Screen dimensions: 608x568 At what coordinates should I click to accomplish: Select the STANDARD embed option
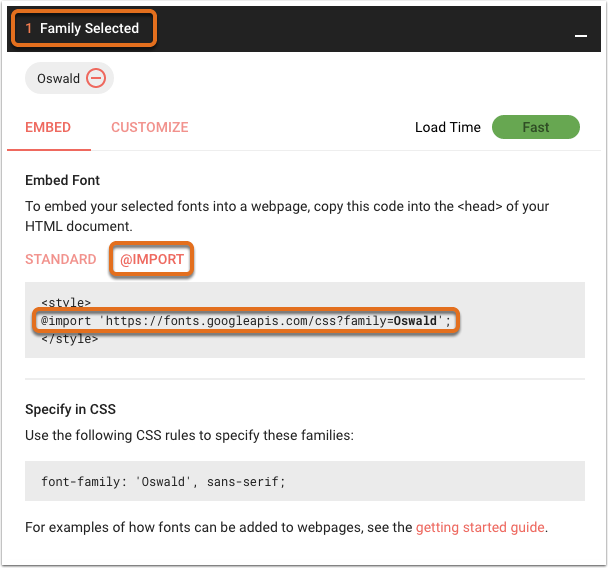(x=60, y=259)
